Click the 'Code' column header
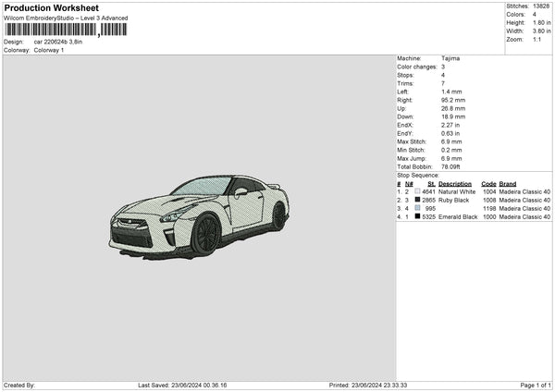The height and width of the screenshot is (392, 555). point(488,184)
